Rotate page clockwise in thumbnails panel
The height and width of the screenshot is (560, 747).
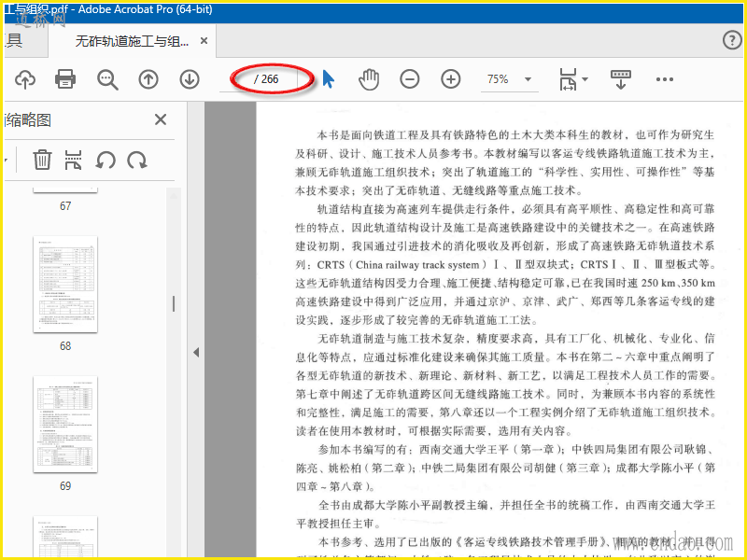point(137,160)
